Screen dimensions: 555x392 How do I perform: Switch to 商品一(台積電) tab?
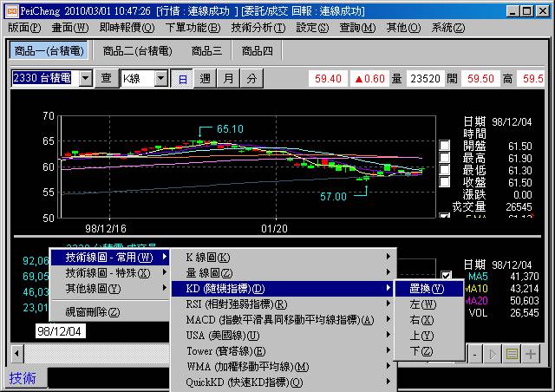(49, 51)
